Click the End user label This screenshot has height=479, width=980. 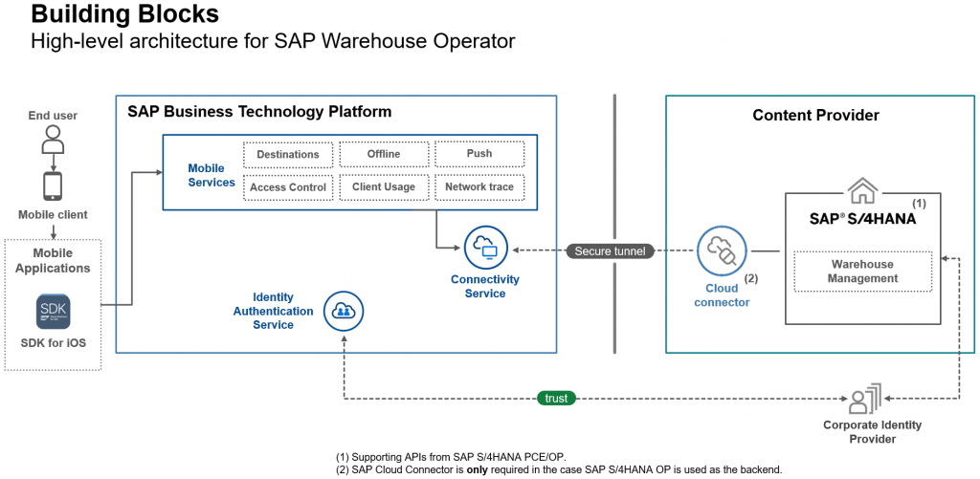coord(54,116)
